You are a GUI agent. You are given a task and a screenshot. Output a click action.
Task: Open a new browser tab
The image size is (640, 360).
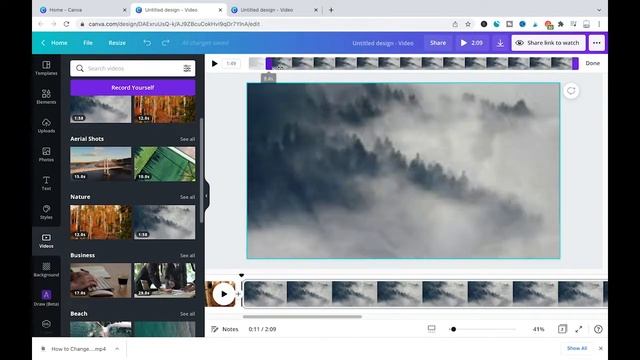pyautogui.click(x=331, y=10)
